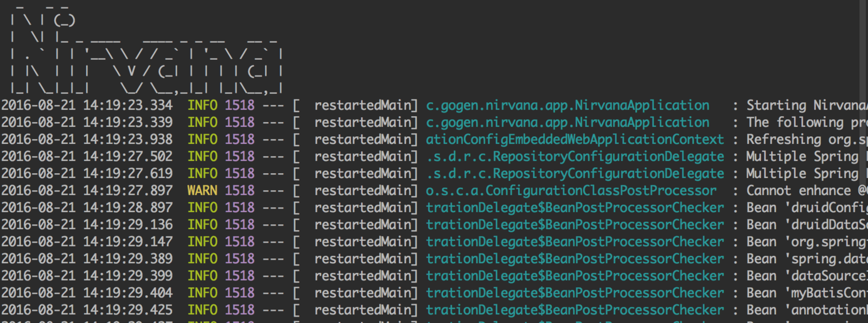This screenshot has height=323, width=868.
Task: Click the timestamp 14:19:29.404
Action: 128,293
